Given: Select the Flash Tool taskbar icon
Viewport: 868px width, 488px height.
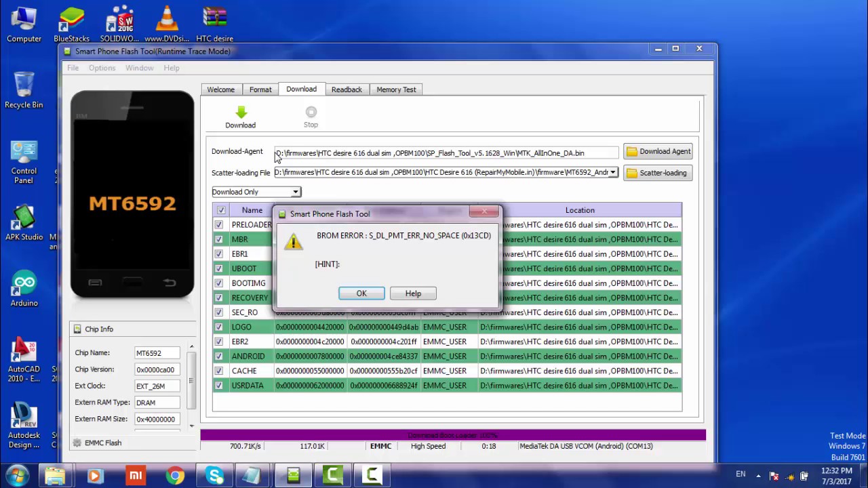Looking at the screenshot, I should coord(293,476).
